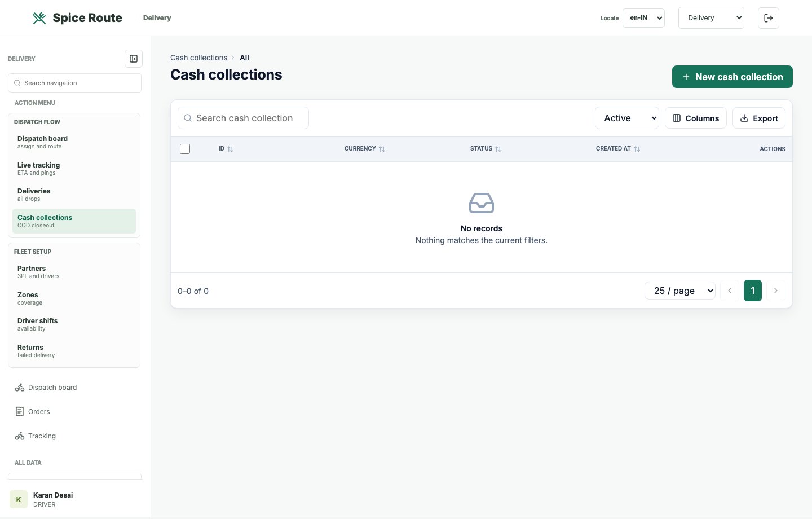Open Dispatch board assign and route item

coord(74,142)
